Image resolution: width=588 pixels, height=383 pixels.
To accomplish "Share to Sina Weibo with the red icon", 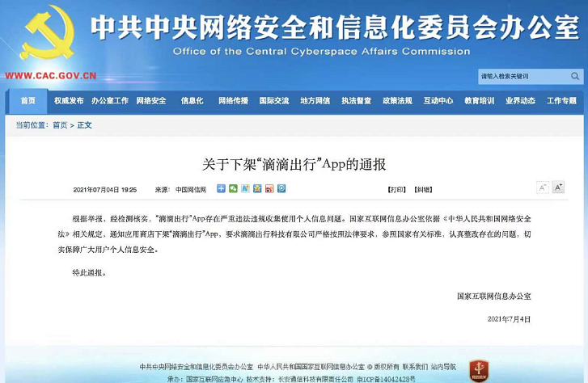I will pyautogui.click(x=269, y=188).
